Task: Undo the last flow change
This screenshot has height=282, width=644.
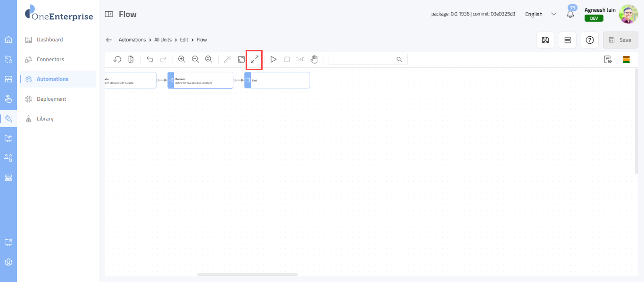Action: (150, 59)
